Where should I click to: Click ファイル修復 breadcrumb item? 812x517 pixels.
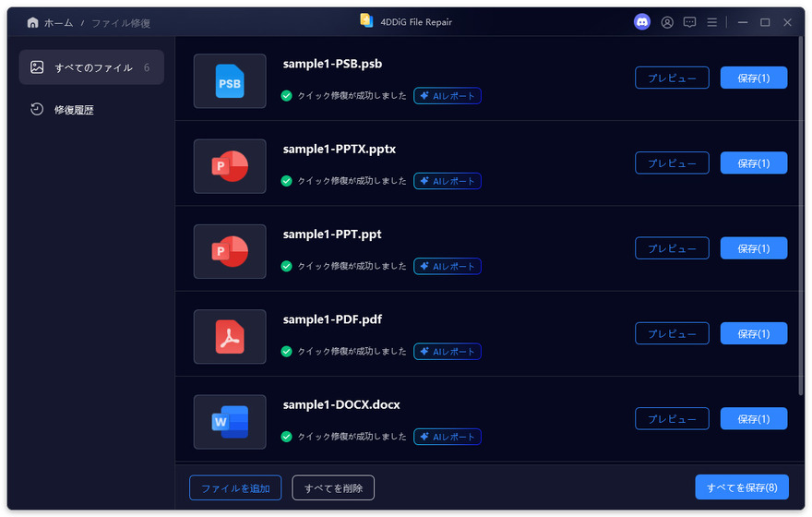tap(121, 23)
